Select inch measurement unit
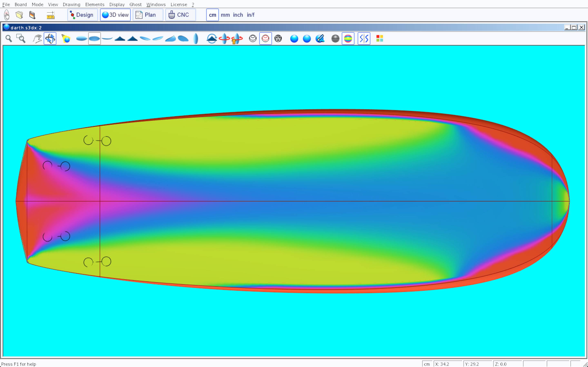 (x=238, y=15)
